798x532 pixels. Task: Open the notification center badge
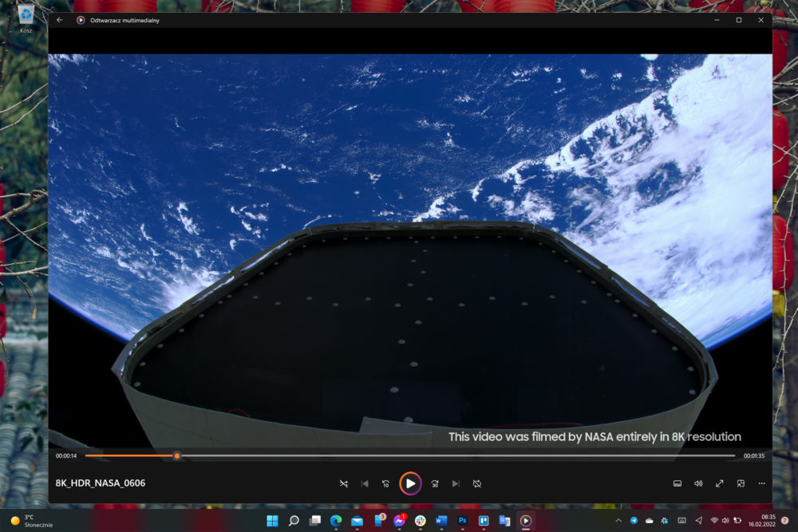coord(784,520)
